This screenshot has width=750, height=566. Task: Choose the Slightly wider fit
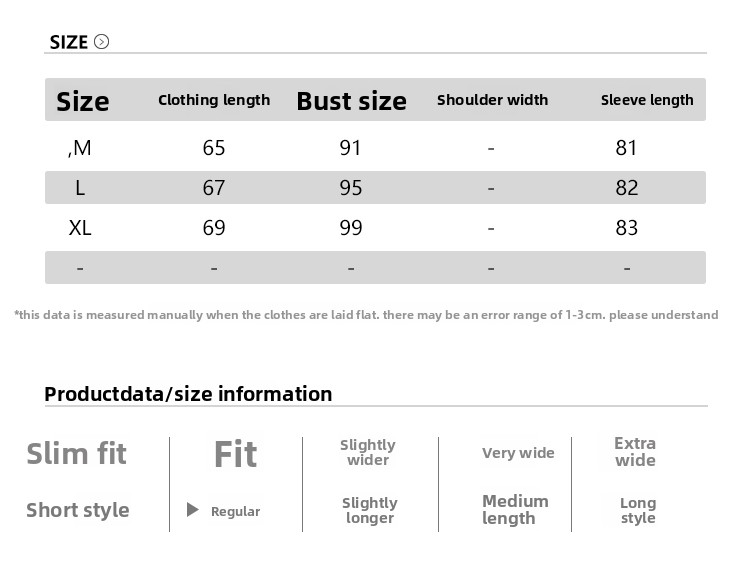pyautogui.click(x=368, y=452)
